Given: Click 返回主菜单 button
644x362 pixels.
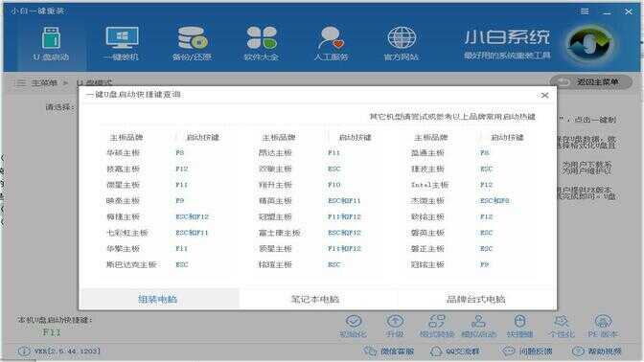Looking at the screenshot, I should coord(590,82).
